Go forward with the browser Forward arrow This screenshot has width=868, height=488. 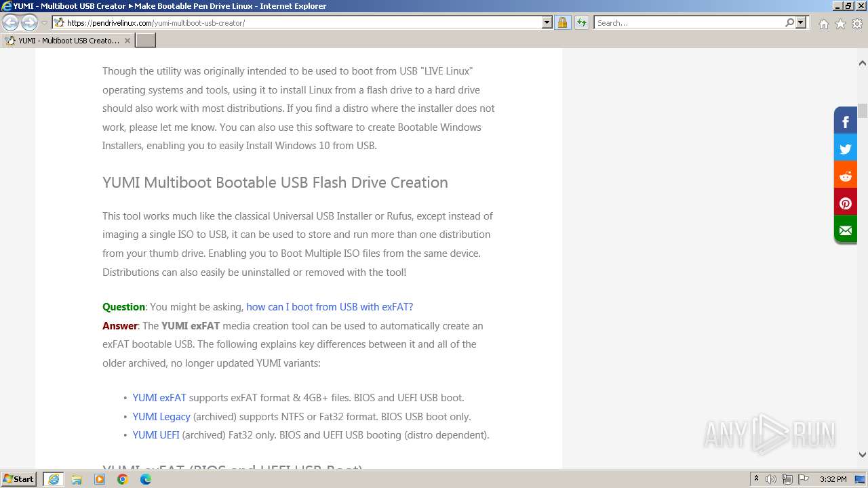(29, 22)
